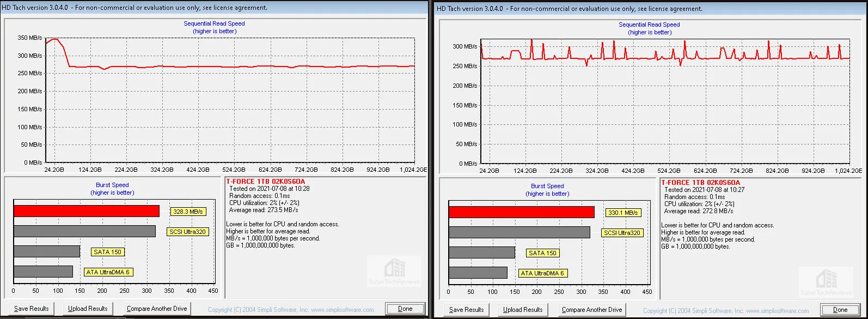
Task: Click the gray ATA UltraDMA 6 bar in the left window
Action: point(43,272)
